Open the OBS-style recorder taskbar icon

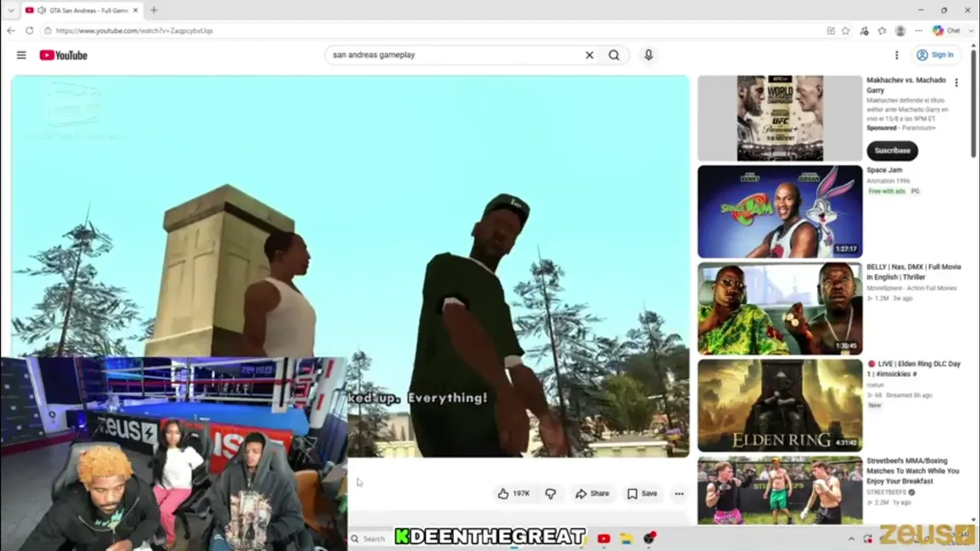coord(650,539)
